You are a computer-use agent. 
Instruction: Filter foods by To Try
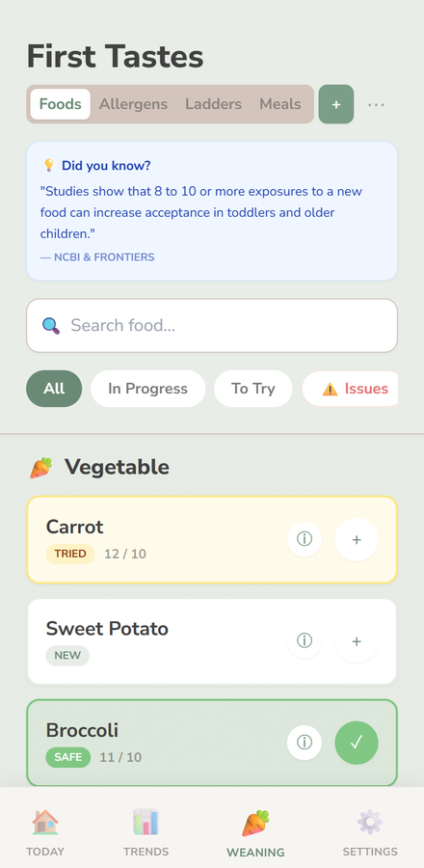pos(253,389)
